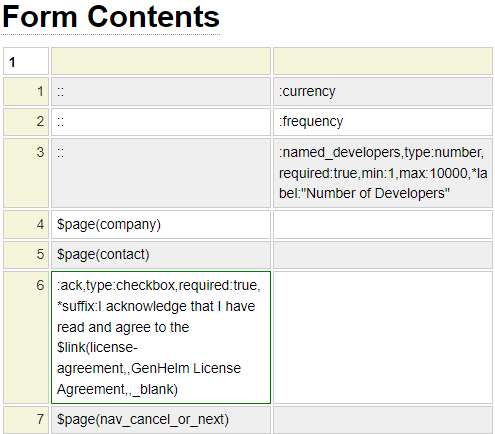Click the empty cell right of '$page(nav_cancel_or_next)'
The height and width of the screenshot is (434, 495).
(x=383, y=420)
